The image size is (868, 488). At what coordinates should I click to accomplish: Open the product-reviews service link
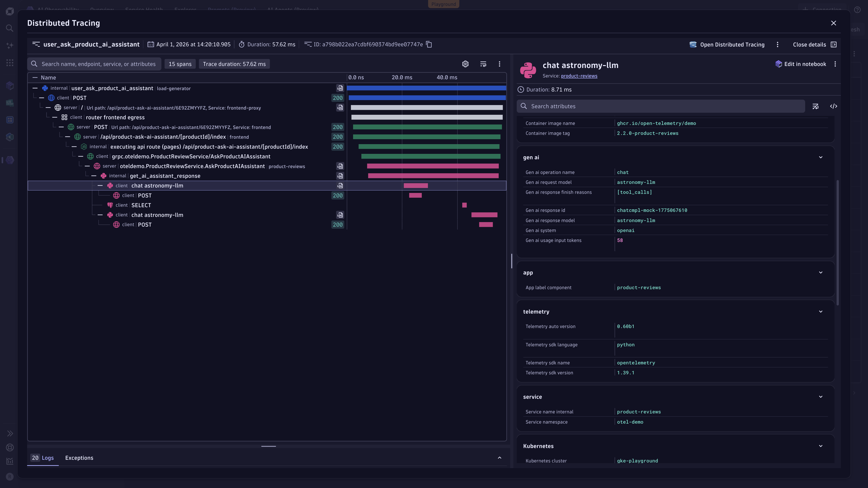[579, 76]
